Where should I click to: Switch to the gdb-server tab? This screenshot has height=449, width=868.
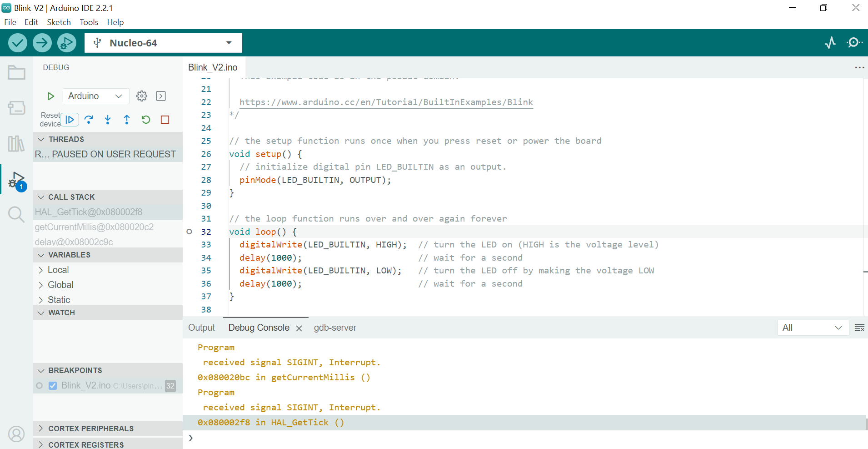pos(335,328)
